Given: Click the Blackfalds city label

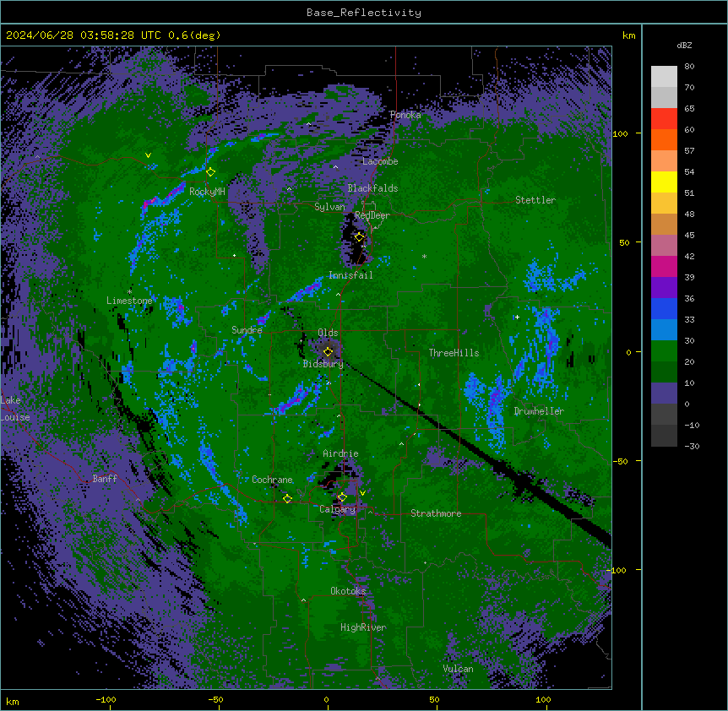Looking at the screenshot, I should tap(372, 188).
